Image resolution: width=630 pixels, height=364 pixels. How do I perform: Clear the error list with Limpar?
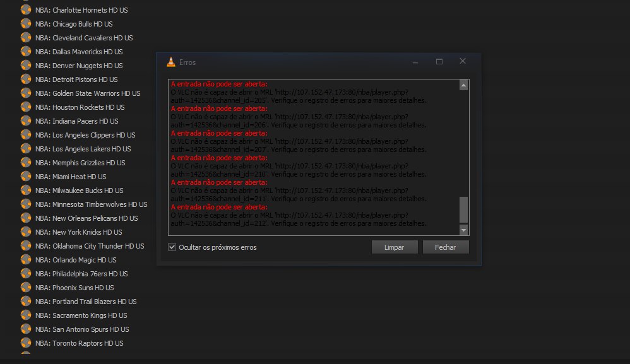[394, 247]
